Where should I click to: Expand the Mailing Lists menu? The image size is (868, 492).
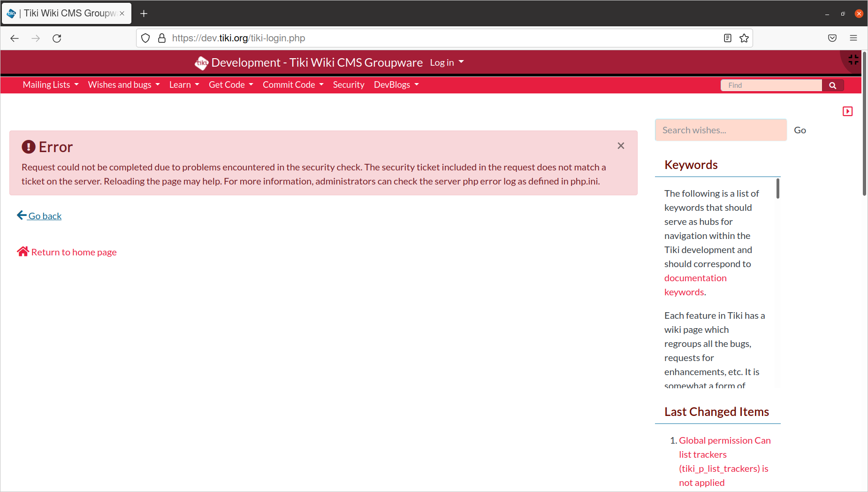51,85
